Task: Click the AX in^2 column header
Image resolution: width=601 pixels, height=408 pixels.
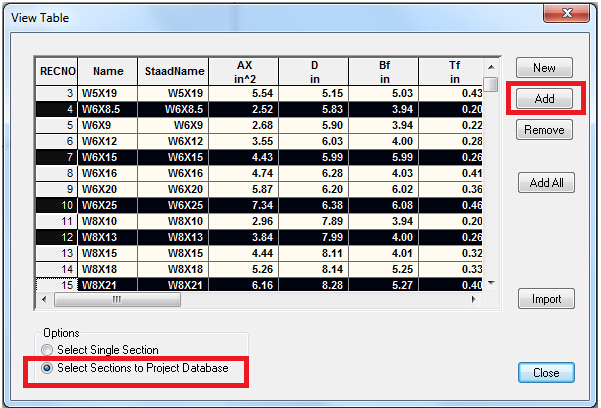Action: pos(243,71)
